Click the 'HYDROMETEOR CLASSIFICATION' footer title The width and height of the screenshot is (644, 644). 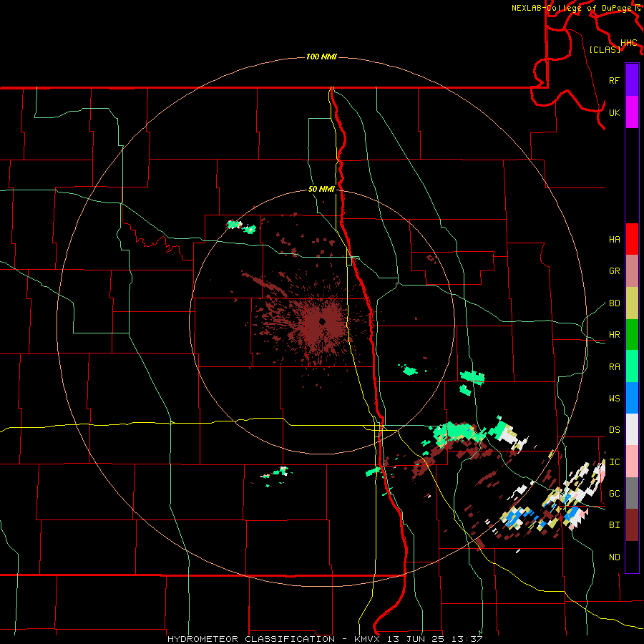(251, 639)
